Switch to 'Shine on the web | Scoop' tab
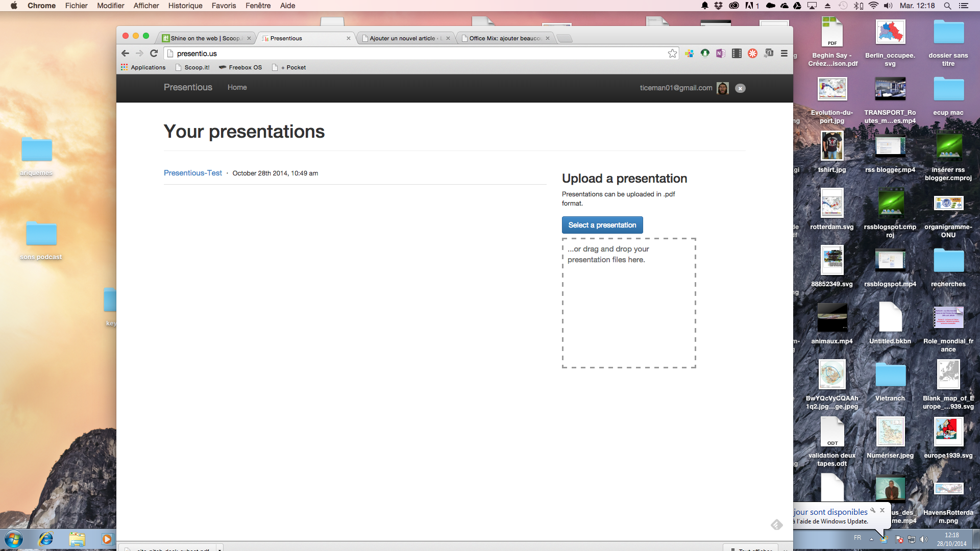This screenshot has height=551, width=980. click(205, 38)
